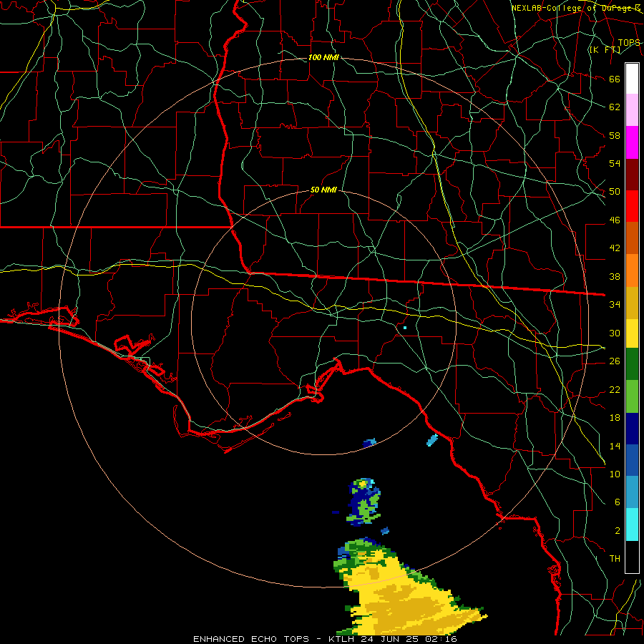Click the 50 legend value
This screenshot has width=644, height=644.
click(615, 192)
